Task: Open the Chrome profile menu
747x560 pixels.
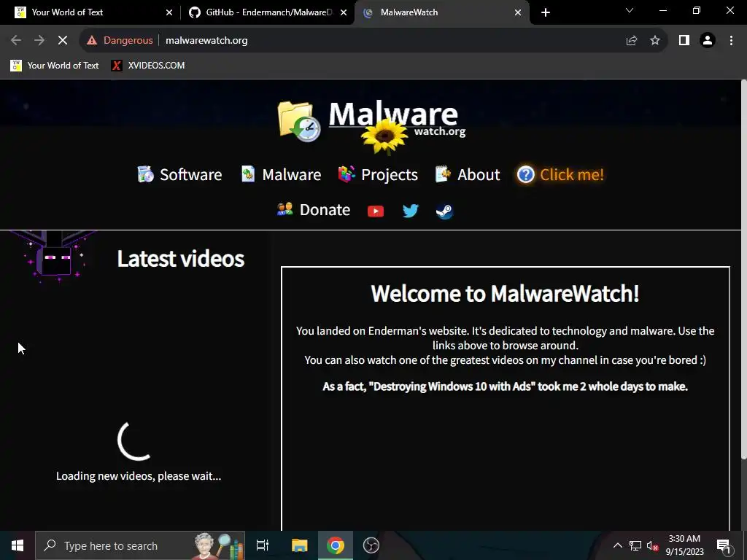Action: (708, 41)
